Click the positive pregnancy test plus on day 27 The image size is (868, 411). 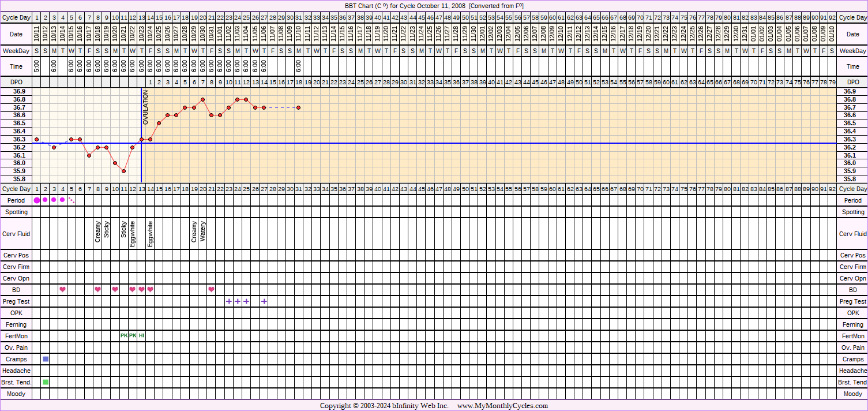pyautogui.click(x=264, y=301)
